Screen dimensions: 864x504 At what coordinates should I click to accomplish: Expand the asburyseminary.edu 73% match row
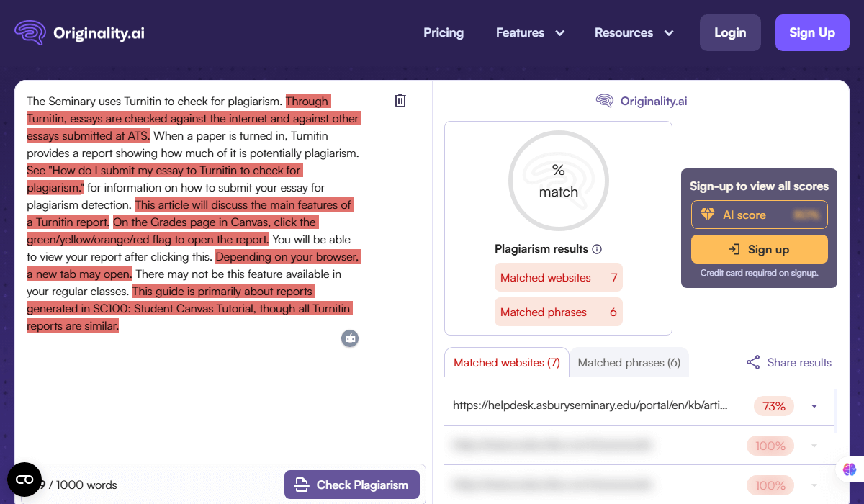click(814, 406)
